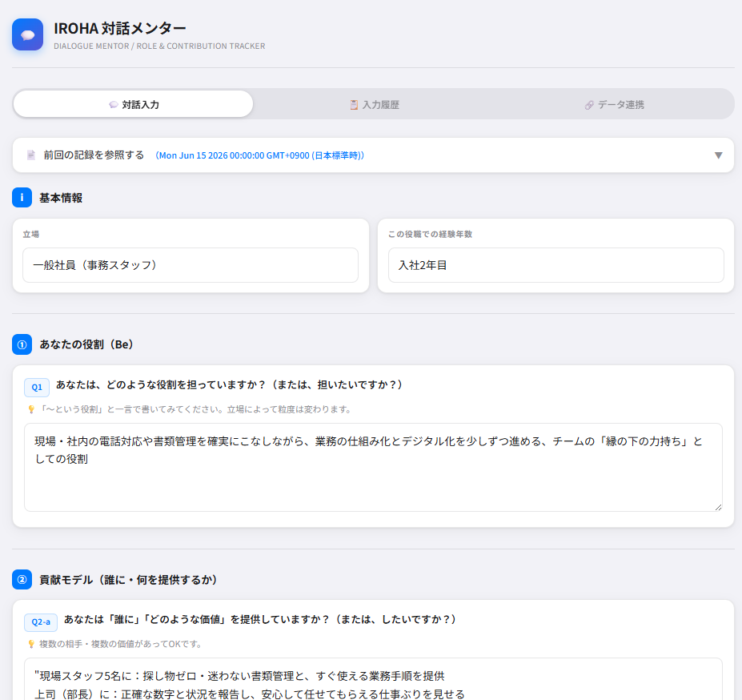Viewport: 742px width, 700px height.
Task: Click inside the Q2-a value answer textarea
Action: coord(373,679)
